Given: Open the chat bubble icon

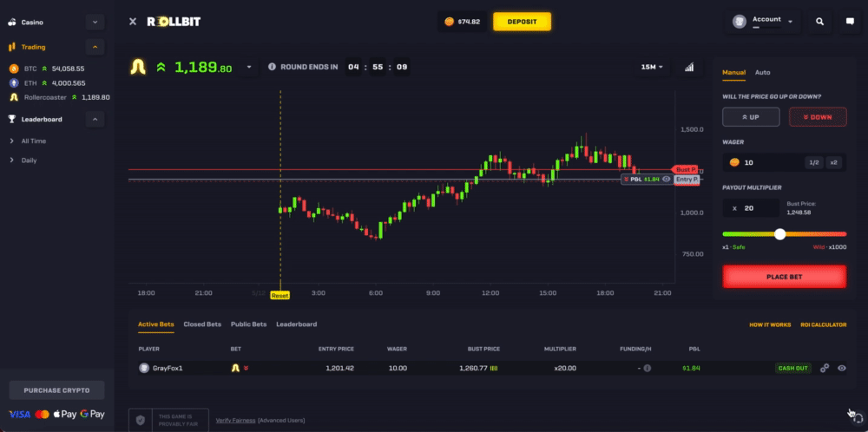Looking at the screenshot, I should click(850, 22).
